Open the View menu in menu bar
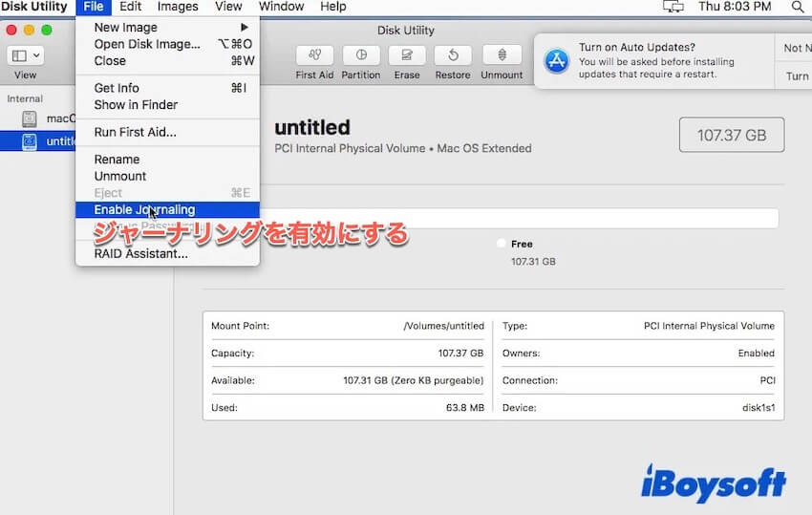 (228, 7)
